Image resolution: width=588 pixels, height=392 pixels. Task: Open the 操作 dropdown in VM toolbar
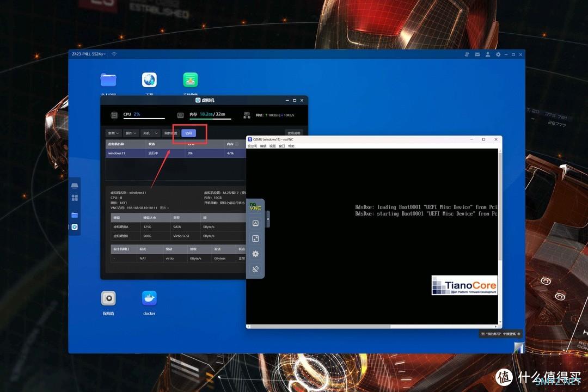point(131,133)
